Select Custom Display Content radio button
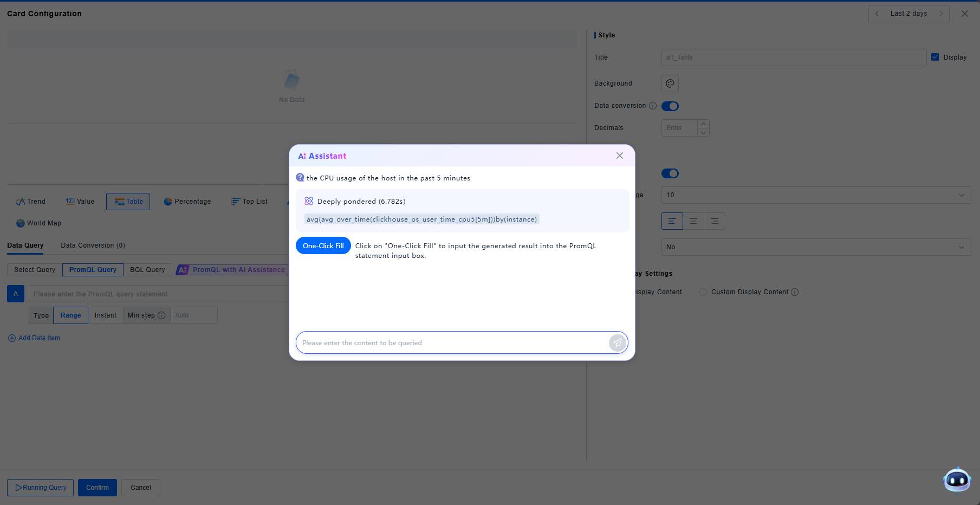 click(x=703, y=292)
